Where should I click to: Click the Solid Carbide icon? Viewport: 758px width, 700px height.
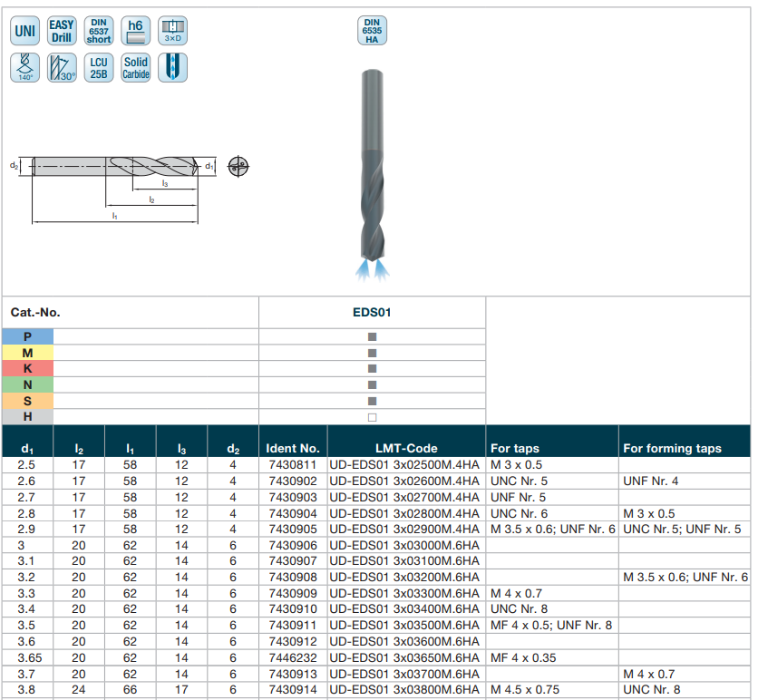pos(136,68)
